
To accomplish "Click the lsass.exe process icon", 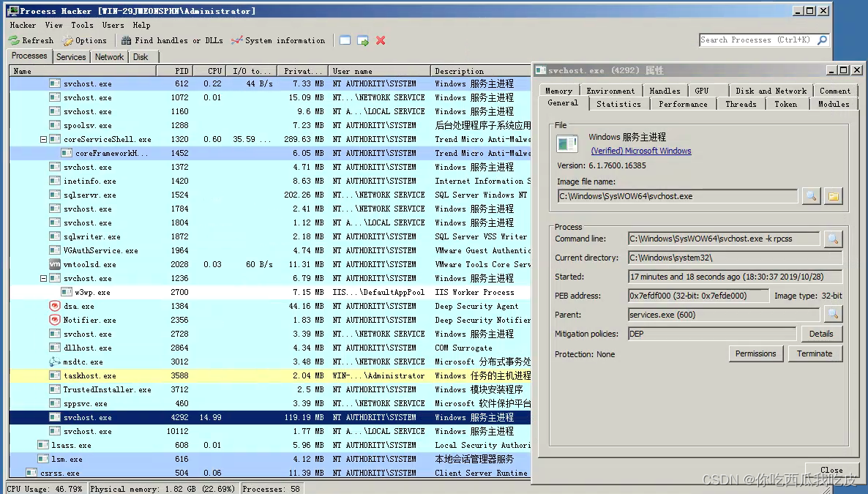I will pyautogui.click(x=42, y=445).
